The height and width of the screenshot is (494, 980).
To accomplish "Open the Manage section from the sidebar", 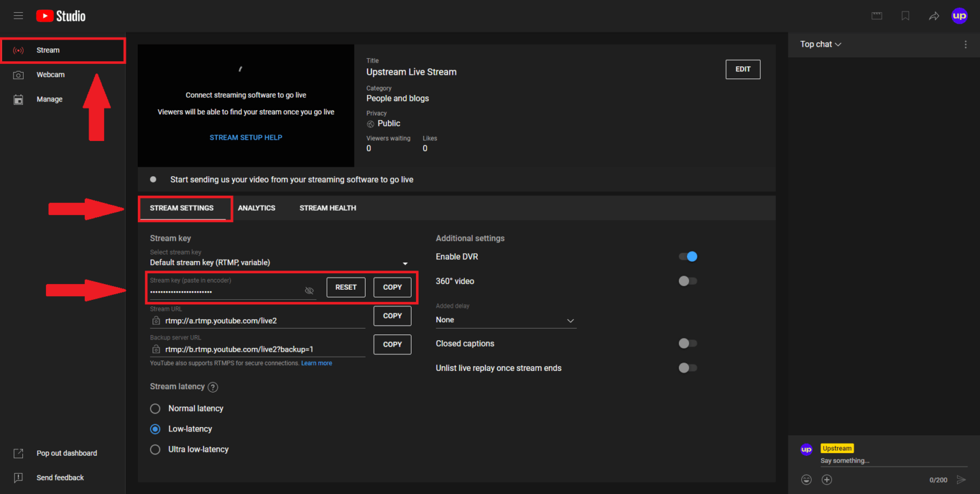I will point(49,99).
